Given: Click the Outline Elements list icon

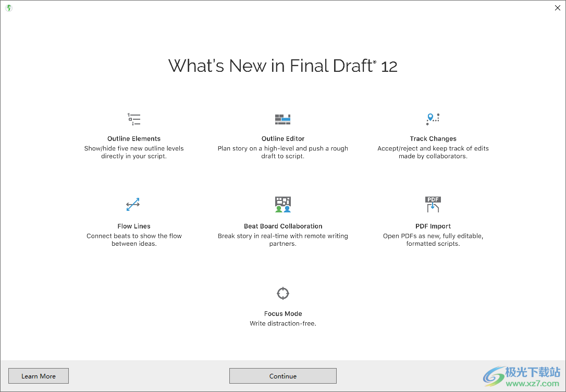Looking at the screenshot, I should point(134,119).
